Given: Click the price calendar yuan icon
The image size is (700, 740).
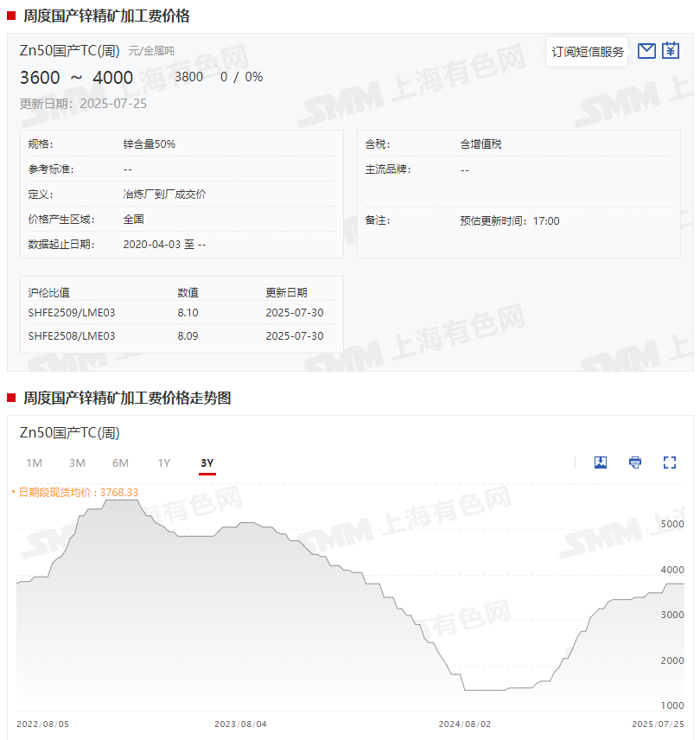Looking at the screenshot, I should tap(671, 50).
